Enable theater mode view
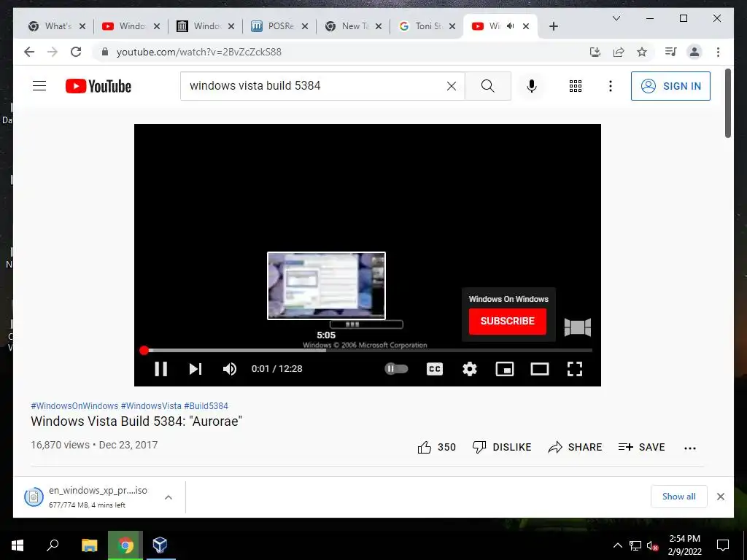This screenshot has width=747, height=560. (x=540, y=369)
